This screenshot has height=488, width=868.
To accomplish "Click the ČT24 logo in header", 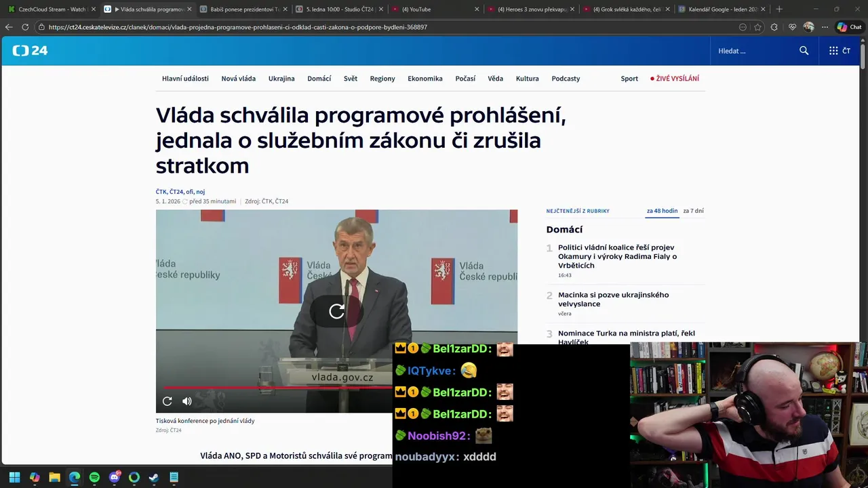I will [x=30, y=51].
